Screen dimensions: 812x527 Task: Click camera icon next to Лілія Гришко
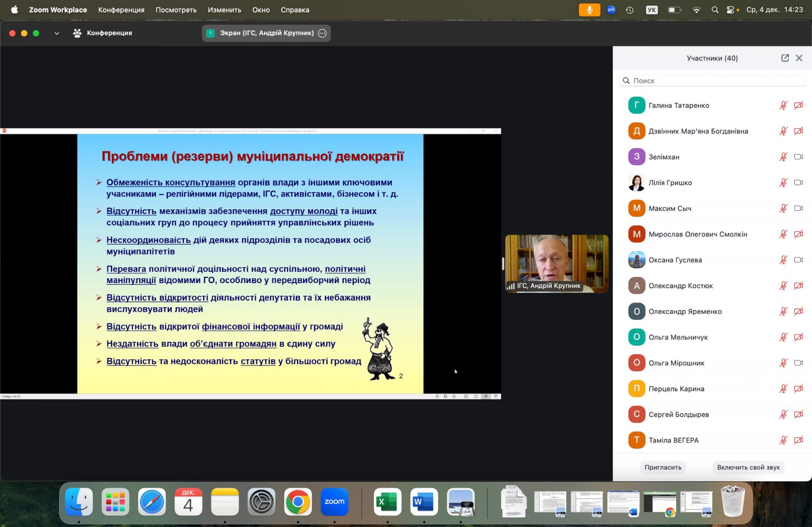pyautogui.click(x=798, y=183)
